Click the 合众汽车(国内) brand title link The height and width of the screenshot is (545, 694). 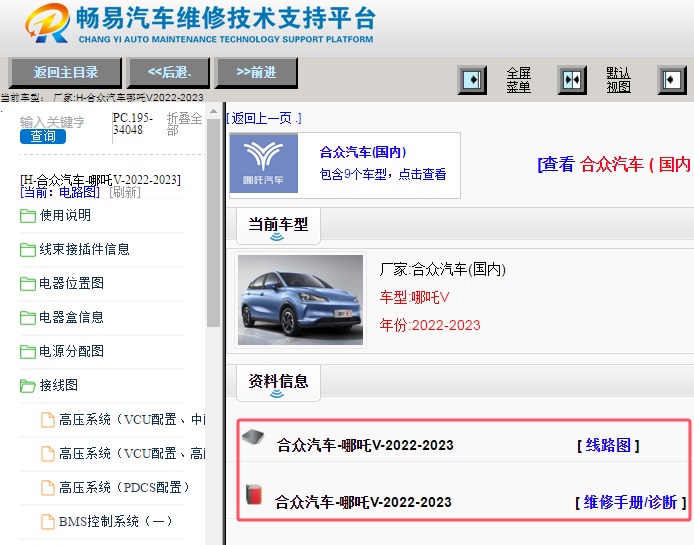pos(363,152)
